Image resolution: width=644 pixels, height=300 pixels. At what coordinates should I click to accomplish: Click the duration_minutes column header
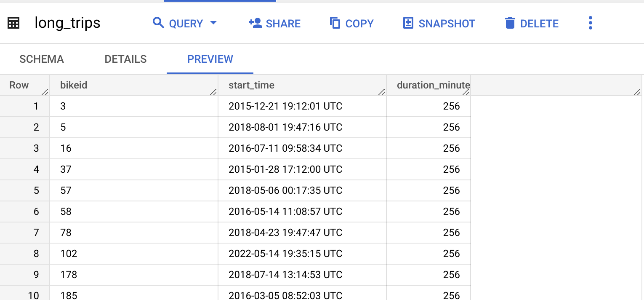(x=428, y=85)
